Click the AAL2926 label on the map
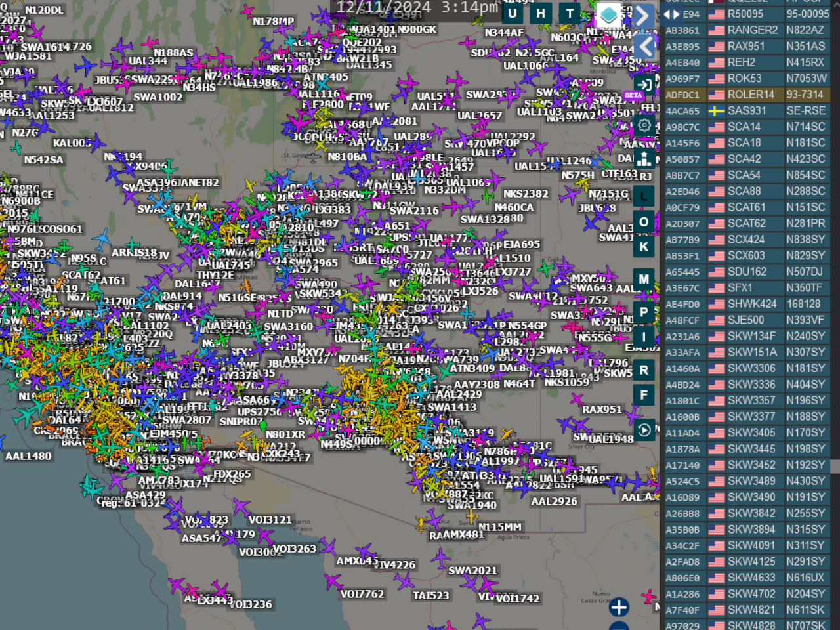The height and width of the screenshot is (630, 840). [x=555, y=501]
